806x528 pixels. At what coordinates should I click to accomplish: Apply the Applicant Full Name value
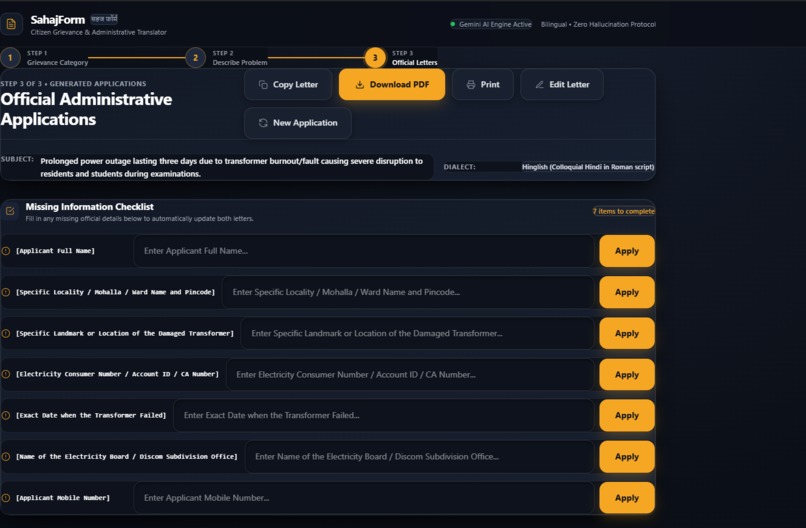click(x=627, y=251)
